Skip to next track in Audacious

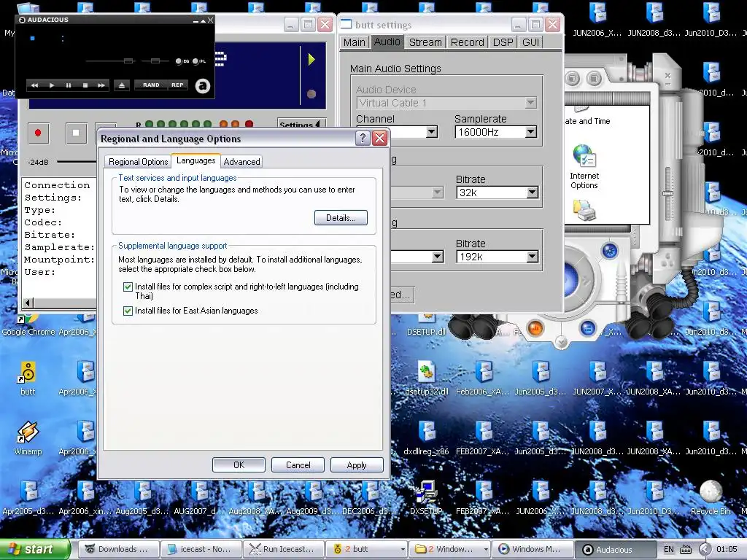(x=101, y=85)
